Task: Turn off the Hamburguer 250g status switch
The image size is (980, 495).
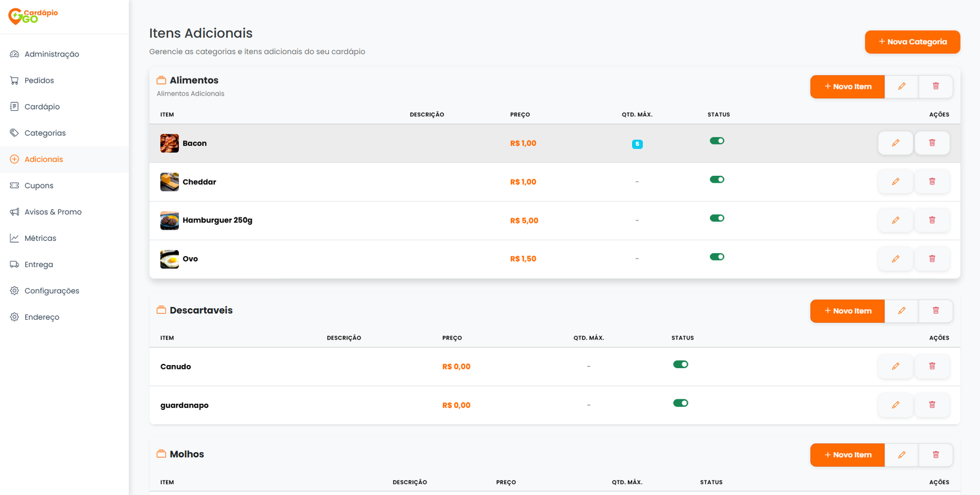Action: 717,218
